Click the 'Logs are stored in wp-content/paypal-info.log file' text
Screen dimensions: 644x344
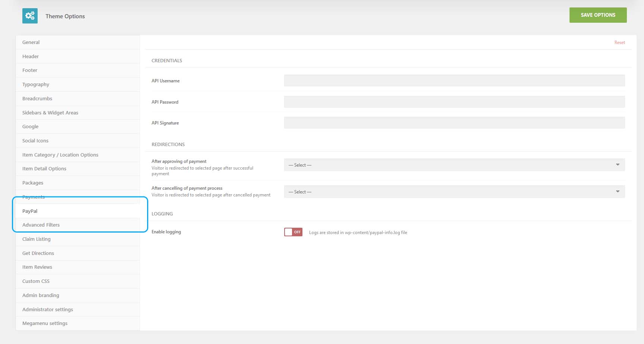358,233
